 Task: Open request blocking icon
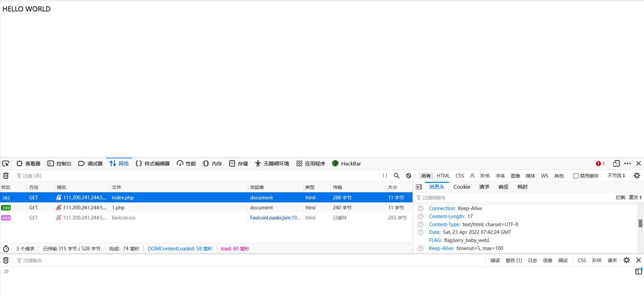click(x=409, y=176)
